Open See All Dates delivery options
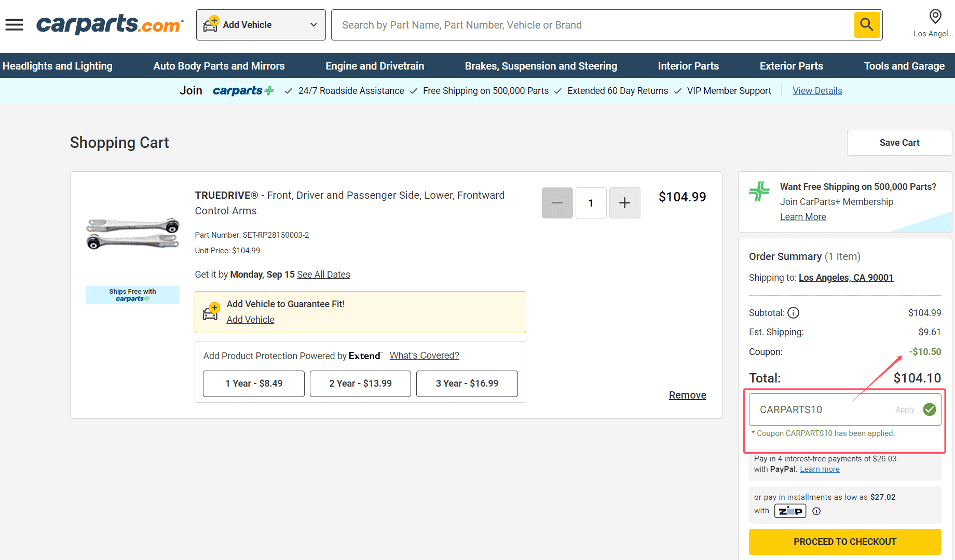 [x=323, y=275]
